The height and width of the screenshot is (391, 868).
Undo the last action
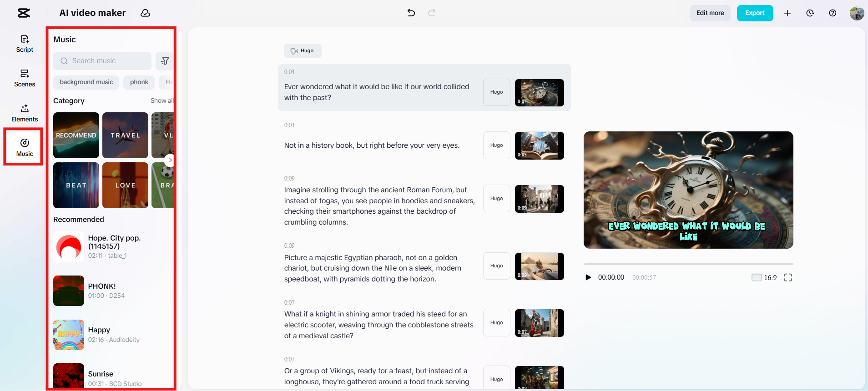[x=411, y=13]
